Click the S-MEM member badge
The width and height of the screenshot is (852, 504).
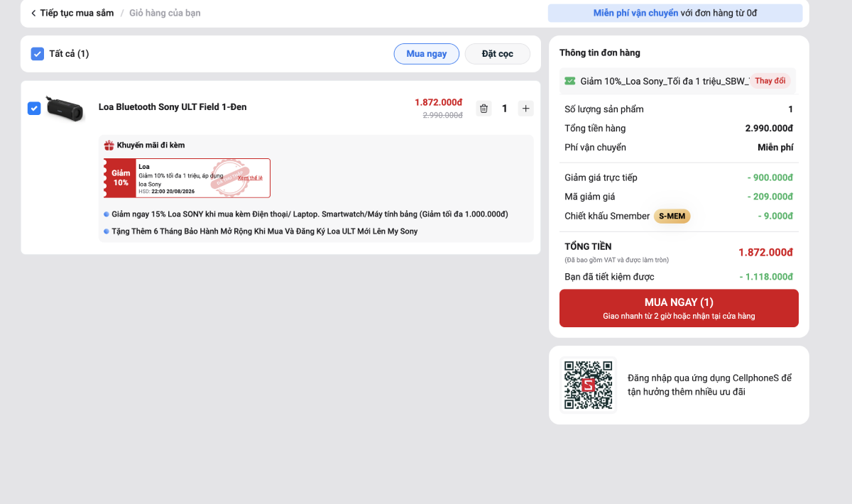672,216
